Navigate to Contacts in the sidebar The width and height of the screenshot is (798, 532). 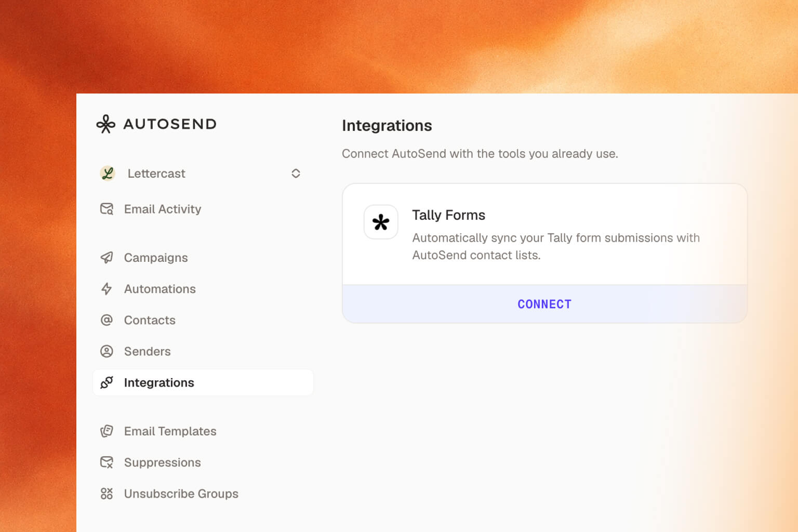click(x=203, y=320)
